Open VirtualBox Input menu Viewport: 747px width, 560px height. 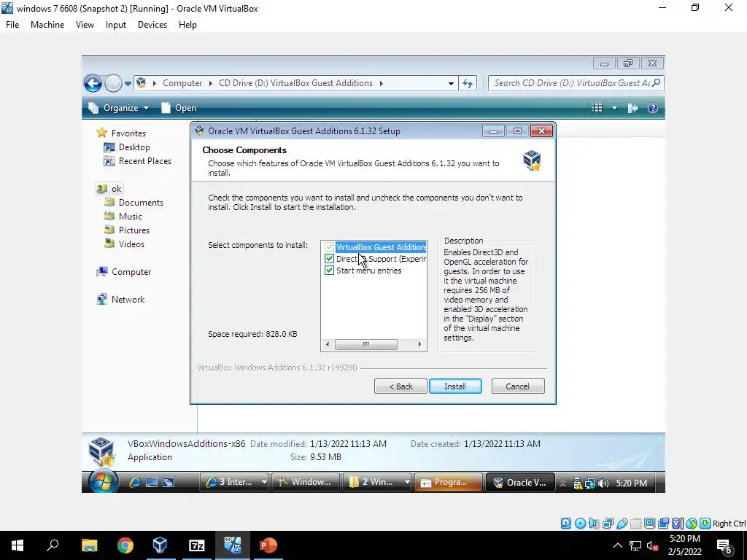click(x=116, y=25)
